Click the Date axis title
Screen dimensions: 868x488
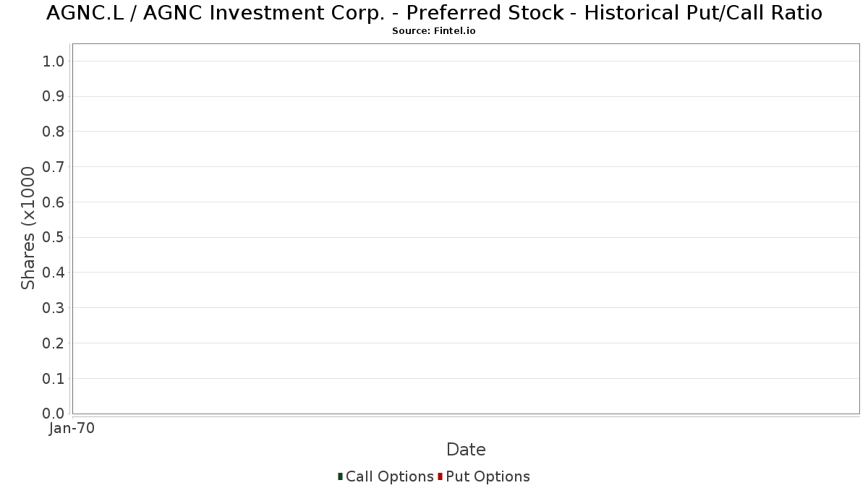466,450
